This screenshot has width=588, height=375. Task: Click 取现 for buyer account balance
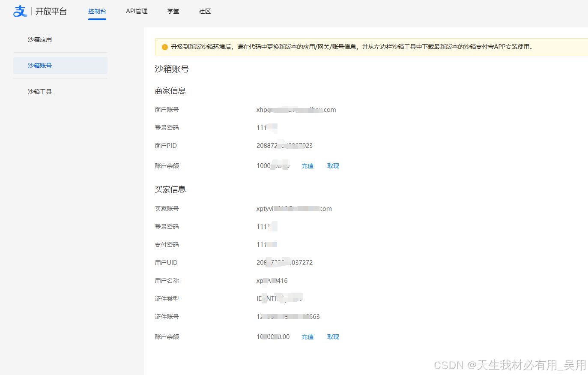(x=333, y=337)
